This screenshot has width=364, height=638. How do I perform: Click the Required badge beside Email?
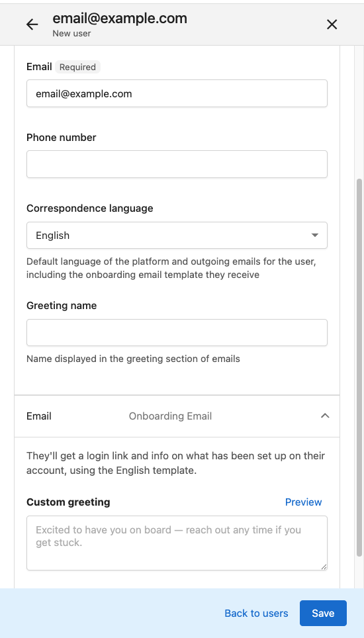coord(77,67)
